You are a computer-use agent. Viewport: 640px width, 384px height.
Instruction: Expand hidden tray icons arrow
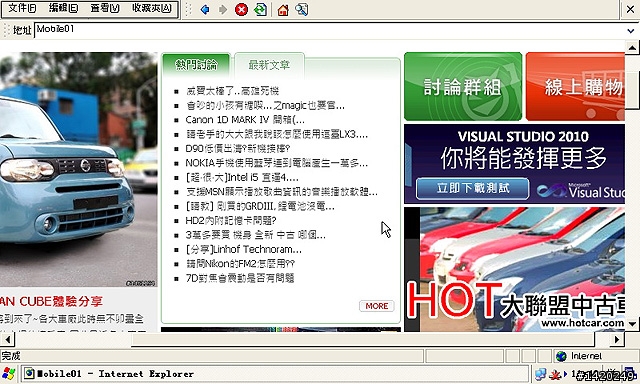(x=565, y=374)
